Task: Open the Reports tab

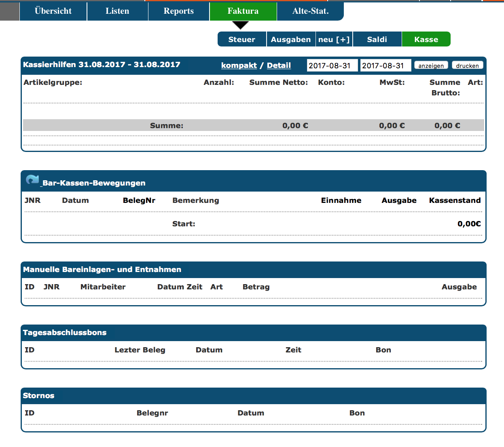Action: 178,11
